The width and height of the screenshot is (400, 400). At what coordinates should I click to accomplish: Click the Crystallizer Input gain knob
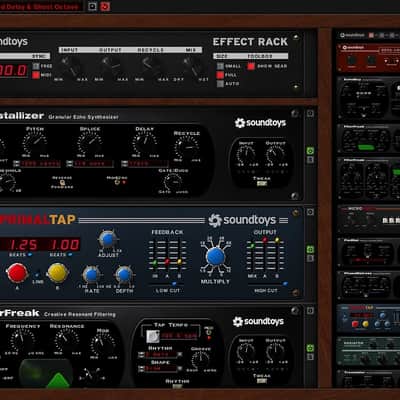click(246, 155)
